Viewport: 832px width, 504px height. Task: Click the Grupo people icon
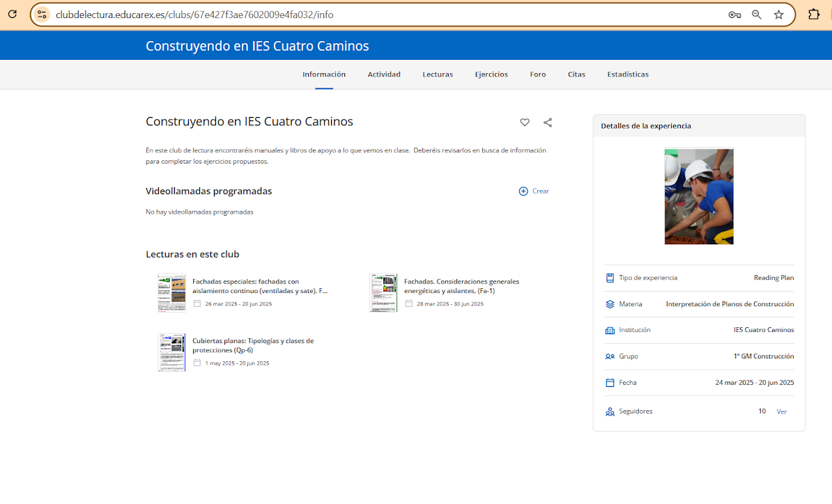coord(610,356)
